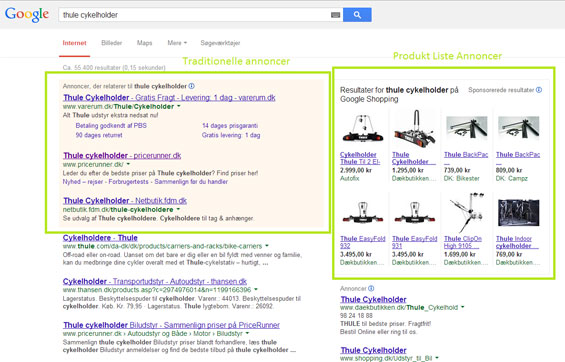Click product image priced 1.295,00 kr
The width and height of the screenshot is (565, 362).
(x=415, y=129)
